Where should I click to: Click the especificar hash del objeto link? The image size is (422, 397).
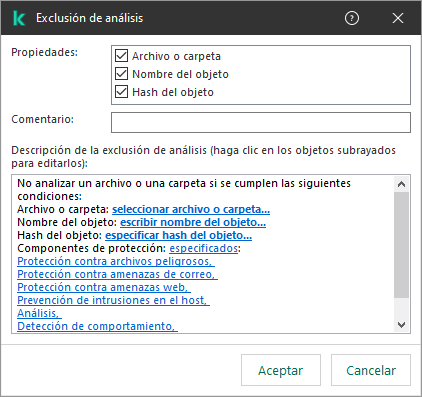pyautogui.click(x=178, y=235)
